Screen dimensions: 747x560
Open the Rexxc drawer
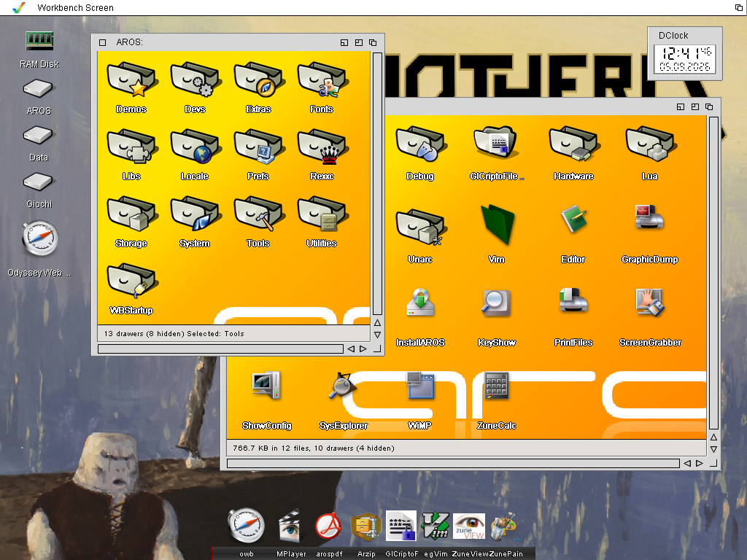[x=322, y=147]
